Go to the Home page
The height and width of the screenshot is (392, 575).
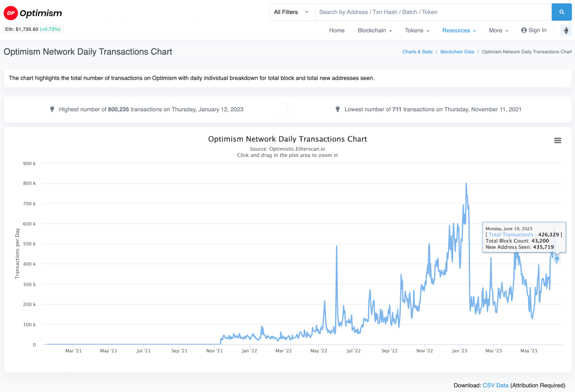tap(337, 31)
